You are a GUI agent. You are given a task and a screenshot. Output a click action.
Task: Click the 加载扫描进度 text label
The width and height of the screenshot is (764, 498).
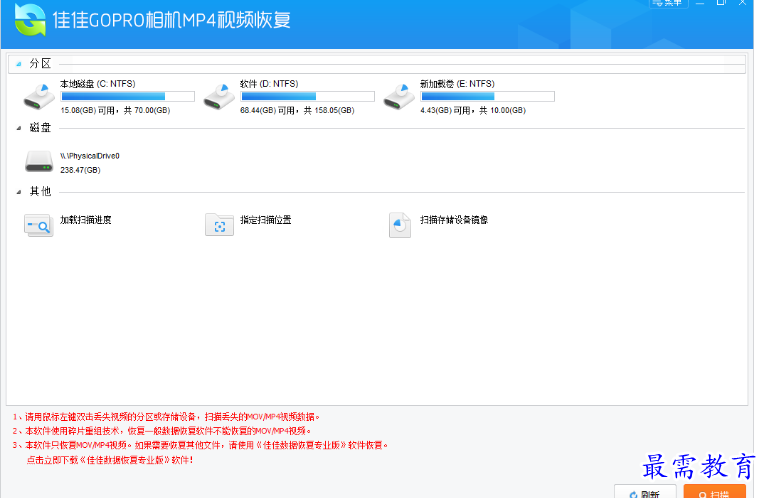[x=85, y=219]
